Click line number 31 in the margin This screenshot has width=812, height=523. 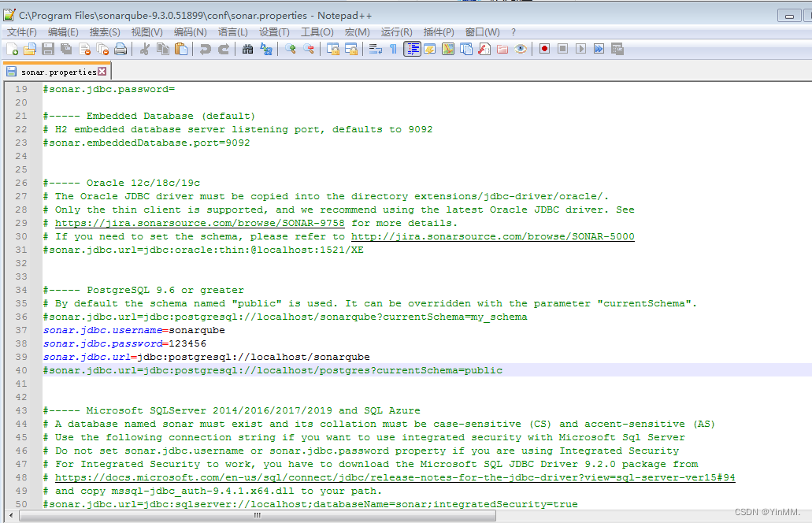click(21, 250)
